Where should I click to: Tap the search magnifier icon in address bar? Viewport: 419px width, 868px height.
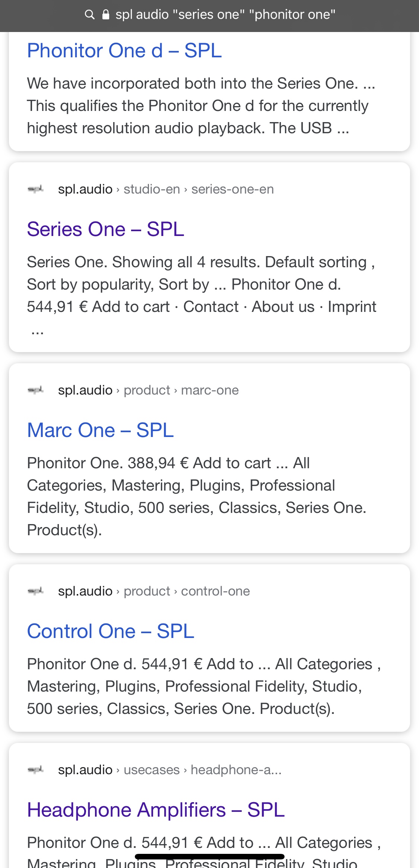(x=90, y=15)
